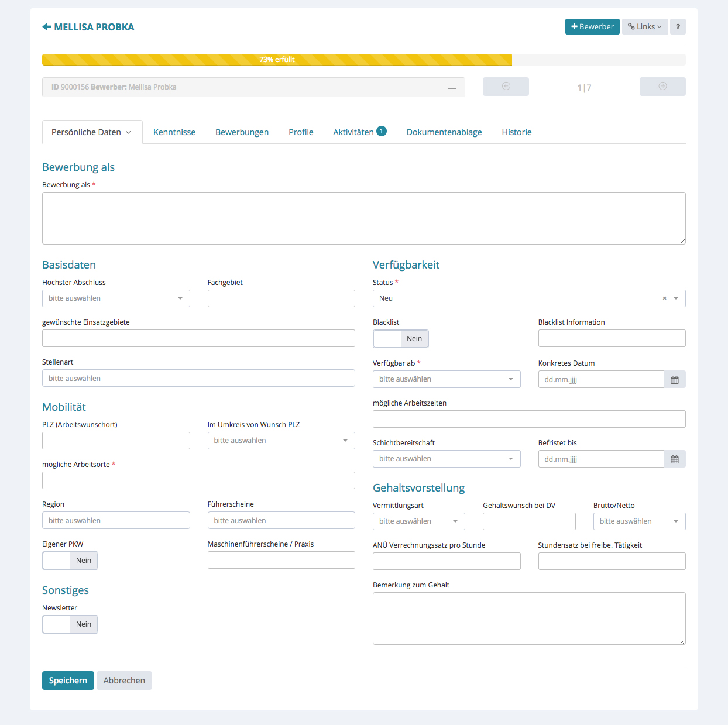Expand the Verfügbar ab dropdown

point(447,379)
